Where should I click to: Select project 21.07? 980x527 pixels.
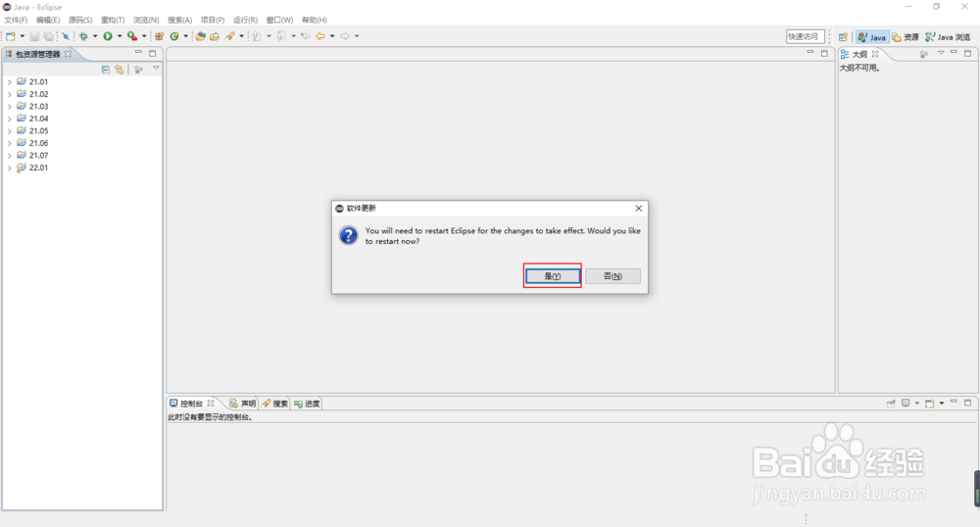coord(32,156)
